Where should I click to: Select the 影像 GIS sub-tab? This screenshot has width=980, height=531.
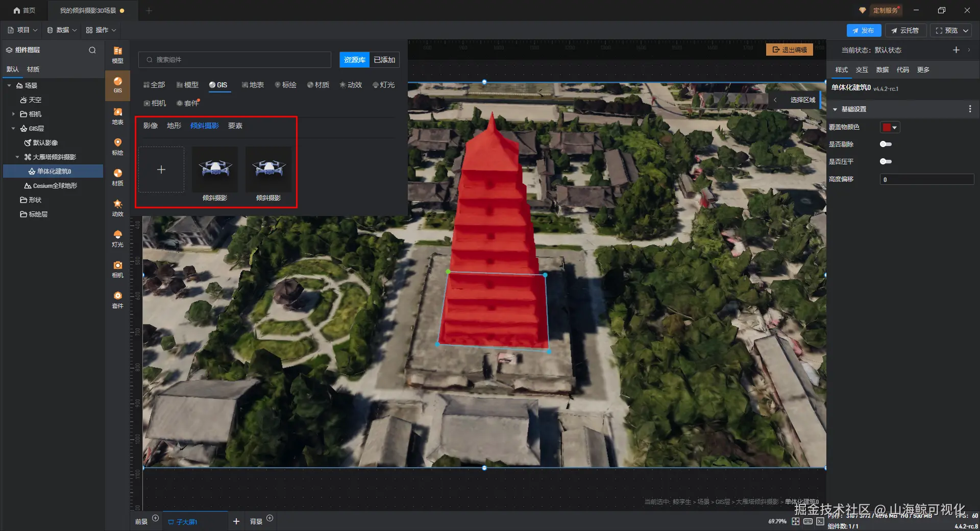[x=151, y=126]
